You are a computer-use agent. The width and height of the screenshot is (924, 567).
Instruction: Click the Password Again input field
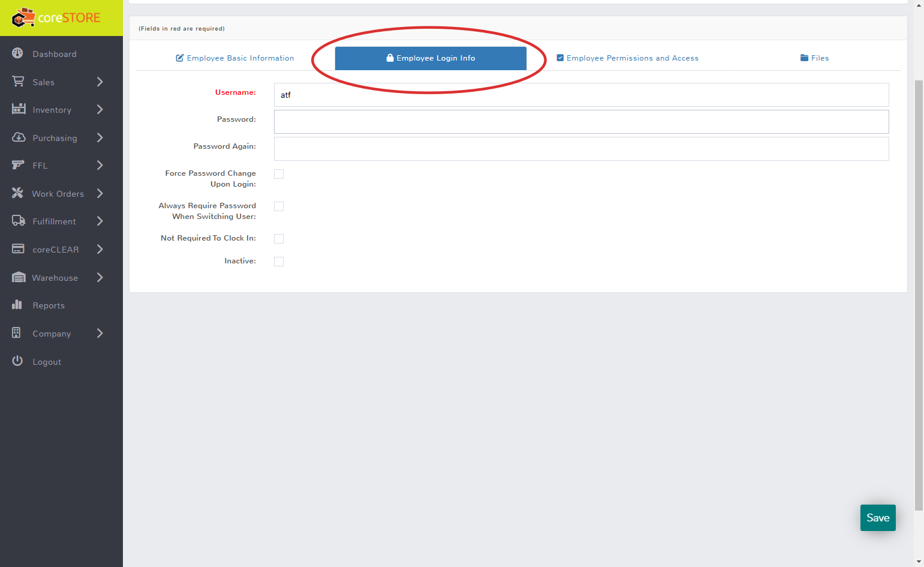click(581, 149)
